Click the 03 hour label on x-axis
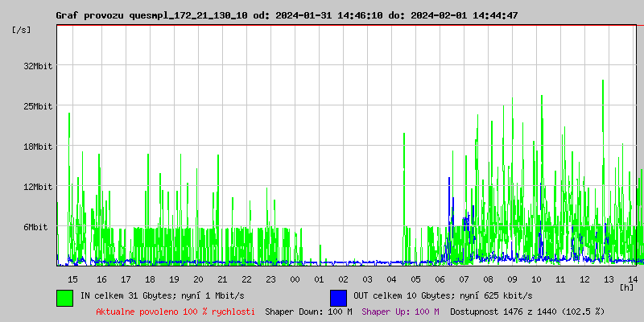This screenshot has width=644, height=322. [367, 279]
